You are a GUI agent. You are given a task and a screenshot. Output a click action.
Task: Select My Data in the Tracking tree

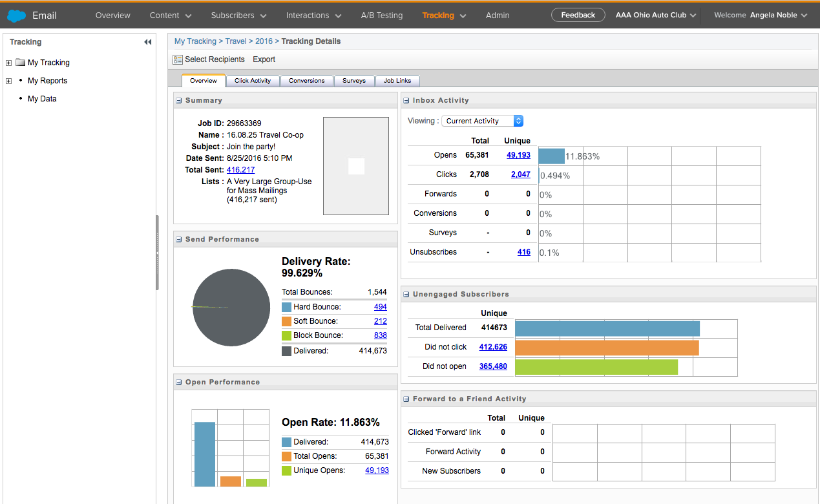coord(42,99)
